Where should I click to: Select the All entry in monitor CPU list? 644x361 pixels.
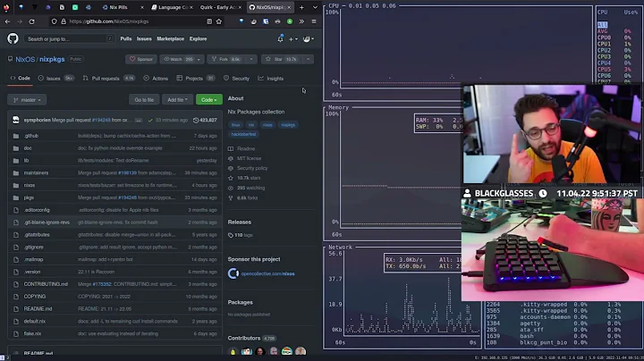pyautogui.click(x=603, y=25)
